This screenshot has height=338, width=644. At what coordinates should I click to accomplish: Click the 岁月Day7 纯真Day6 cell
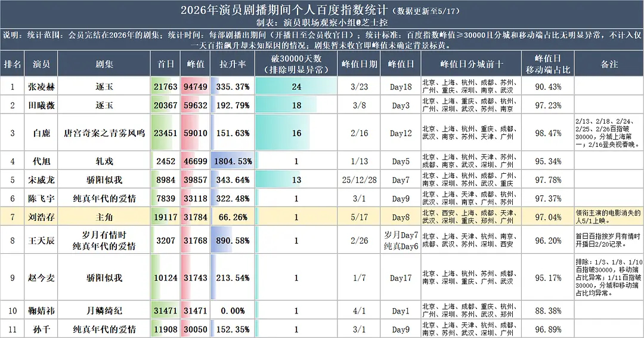(x=401, y=241)
